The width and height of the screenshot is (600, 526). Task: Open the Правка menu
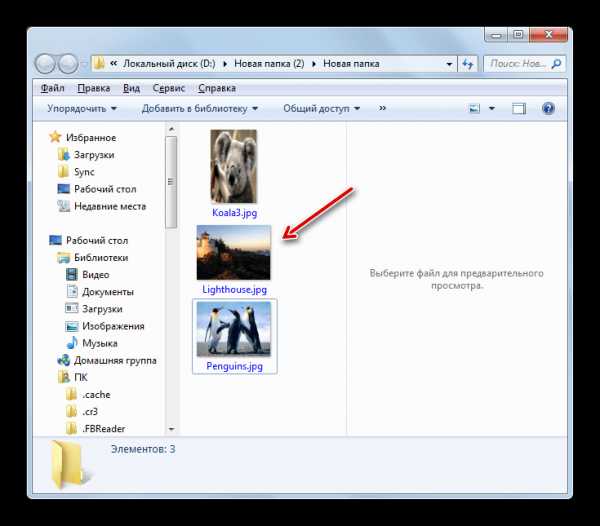coord(94,88)
